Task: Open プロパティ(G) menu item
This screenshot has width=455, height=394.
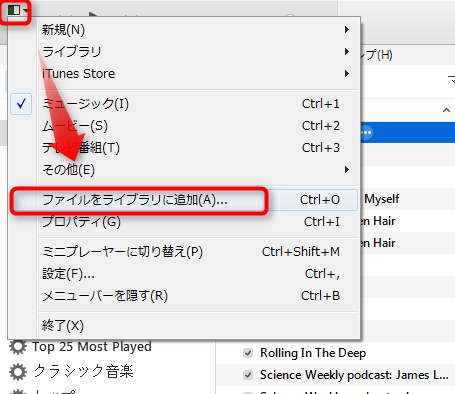Action: [198, 222]
